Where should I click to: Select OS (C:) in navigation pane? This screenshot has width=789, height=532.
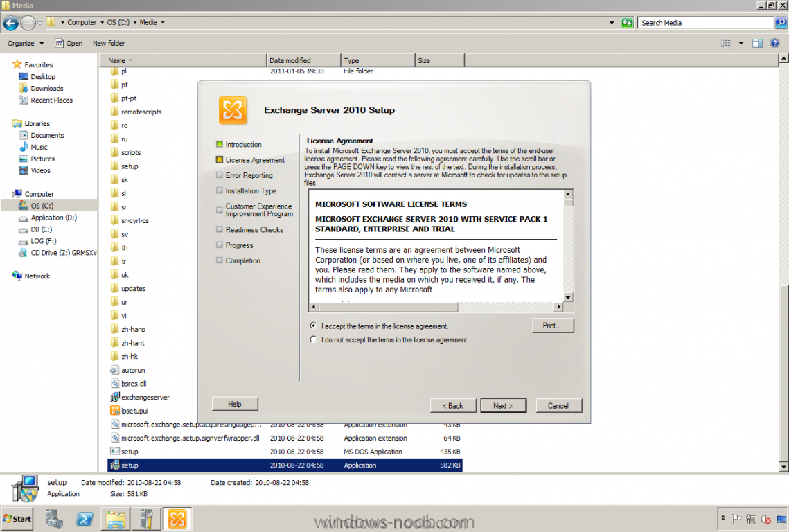tap(42, 206)
